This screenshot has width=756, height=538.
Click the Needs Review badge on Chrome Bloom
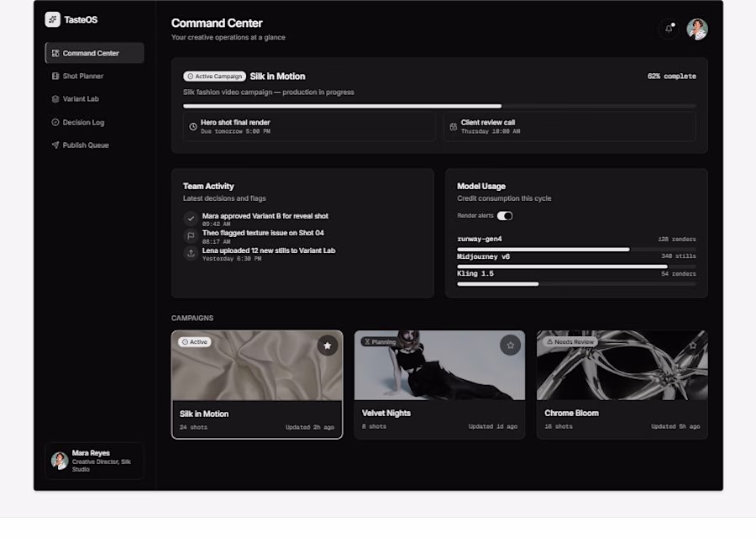point(570,341)
